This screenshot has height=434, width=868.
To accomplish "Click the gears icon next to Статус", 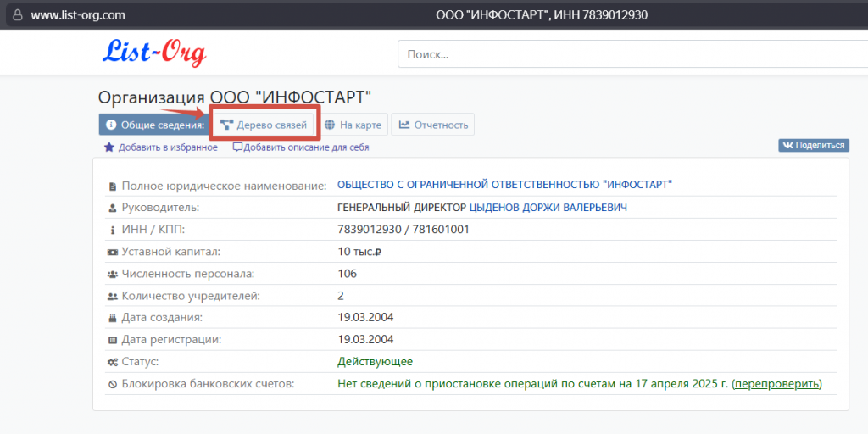I will coord(113,362).
